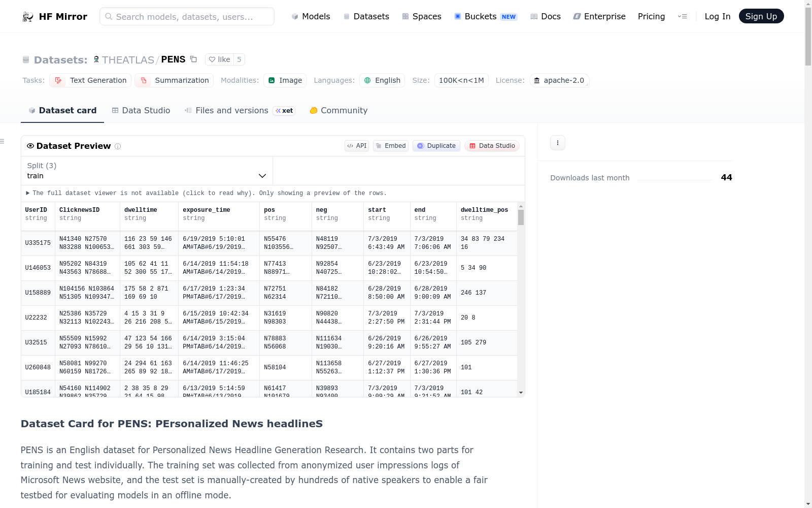Viewport: 812px width, 508px height.
Task: Click the PENS dataset name link
Action: (x=173, y=59)
